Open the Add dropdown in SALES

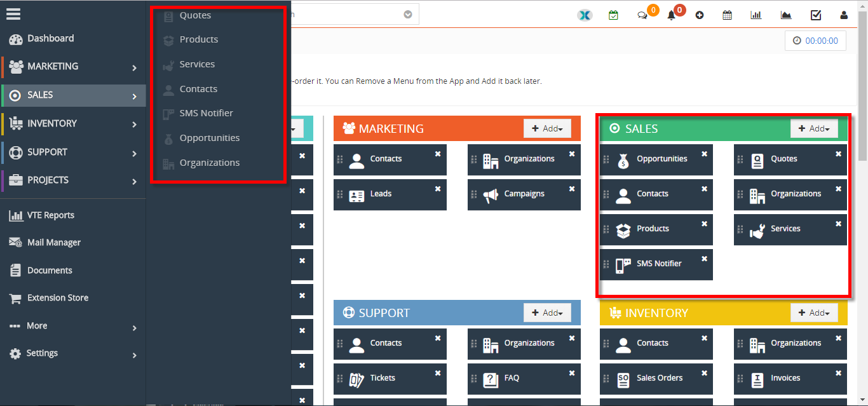(814, 128)
